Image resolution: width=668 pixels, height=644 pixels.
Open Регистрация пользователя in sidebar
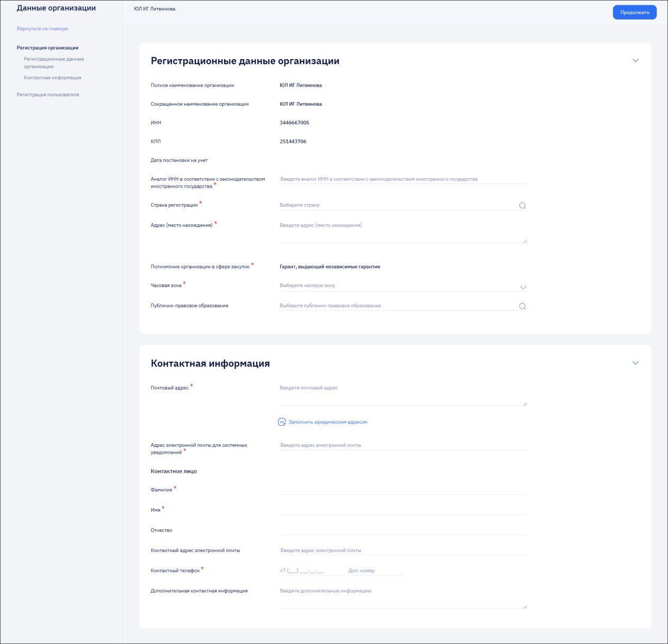(x=48, y=95)
